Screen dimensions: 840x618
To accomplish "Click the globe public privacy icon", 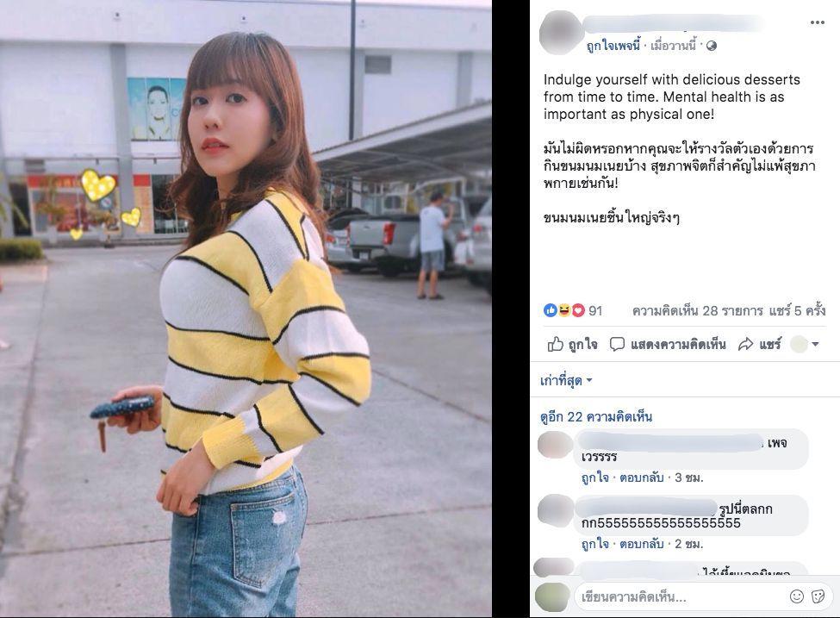I will click(x=712, y=46).
